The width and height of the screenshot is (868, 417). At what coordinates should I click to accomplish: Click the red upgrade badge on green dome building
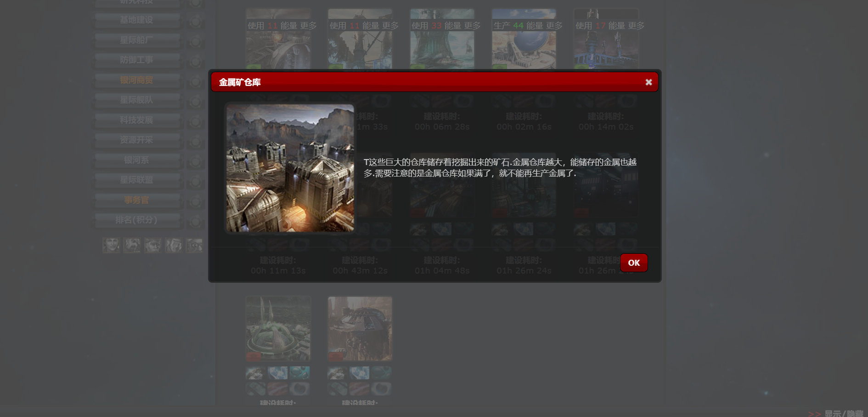pos(254,356)
